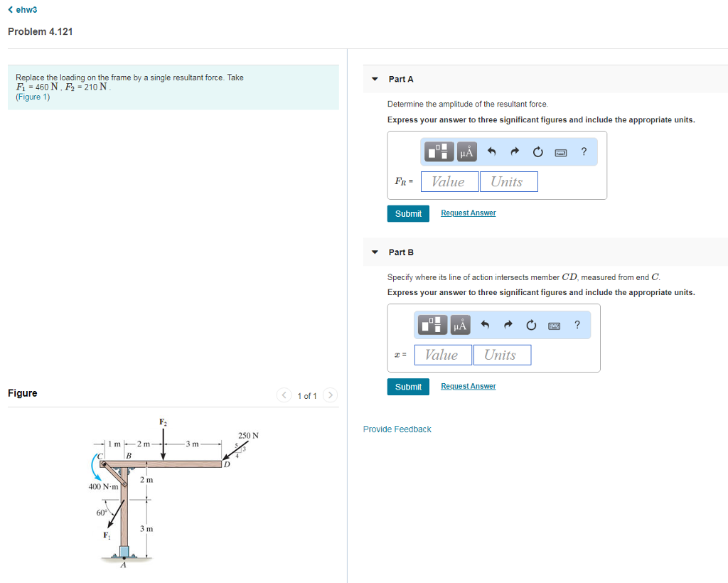Go back using the ehw3 breadcrumb link
728x583 pixels.
21,9
